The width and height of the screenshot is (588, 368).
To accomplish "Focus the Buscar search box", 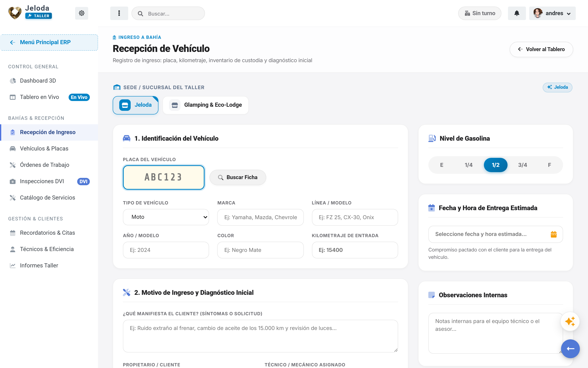I will 168,13.
